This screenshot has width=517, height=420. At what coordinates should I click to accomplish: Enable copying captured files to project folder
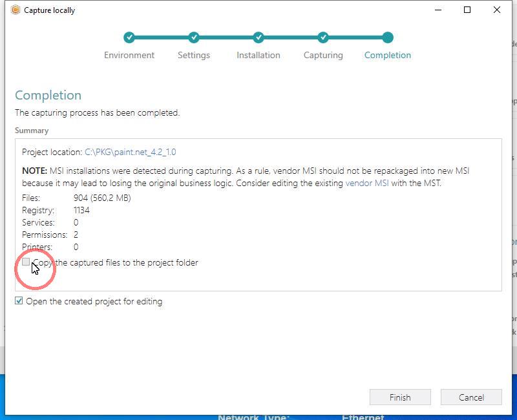[x=26, y=262]
